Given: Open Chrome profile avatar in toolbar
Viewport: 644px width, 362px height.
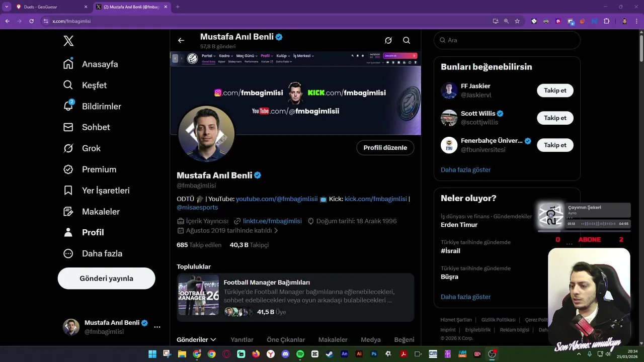Looking at the screenshot, I should [x=624, y=21].
